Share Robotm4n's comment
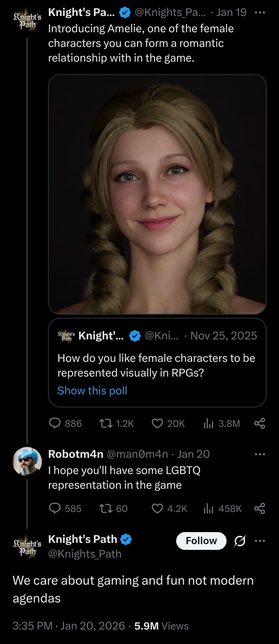 coord(260,508)
